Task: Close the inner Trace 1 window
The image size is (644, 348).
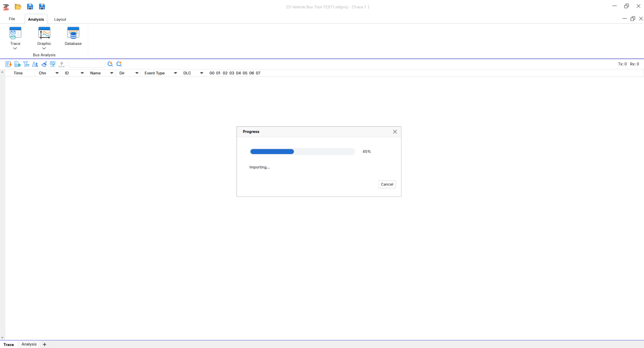Action: coord(640,19)
